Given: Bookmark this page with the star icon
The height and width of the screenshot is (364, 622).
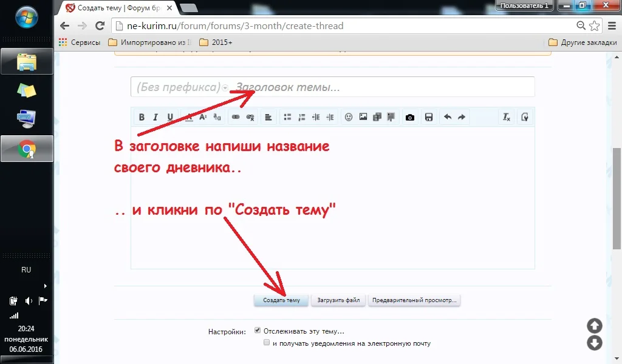Looking at the screenshot, I should coord(594,25).
